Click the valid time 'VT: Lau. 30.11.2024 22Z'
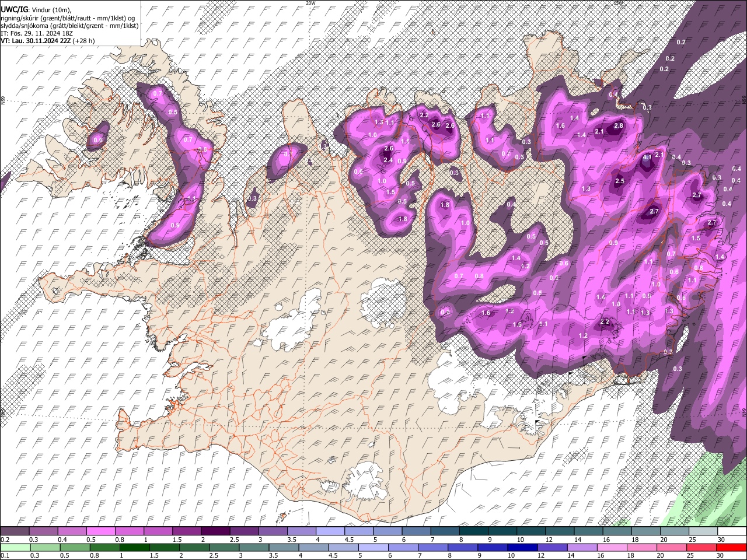The height and width of the screenshot is (560, 747). [x=35, y=41]
